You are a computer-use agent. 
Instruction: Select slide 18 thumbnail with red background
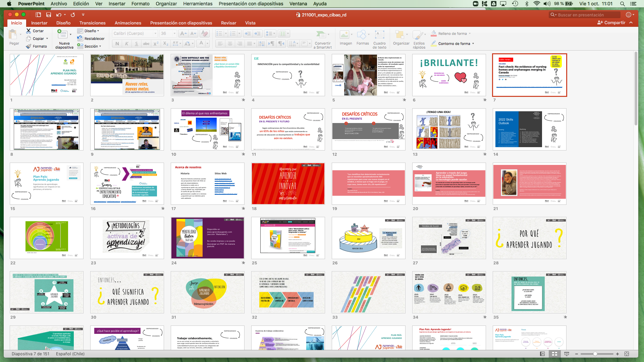288,184
